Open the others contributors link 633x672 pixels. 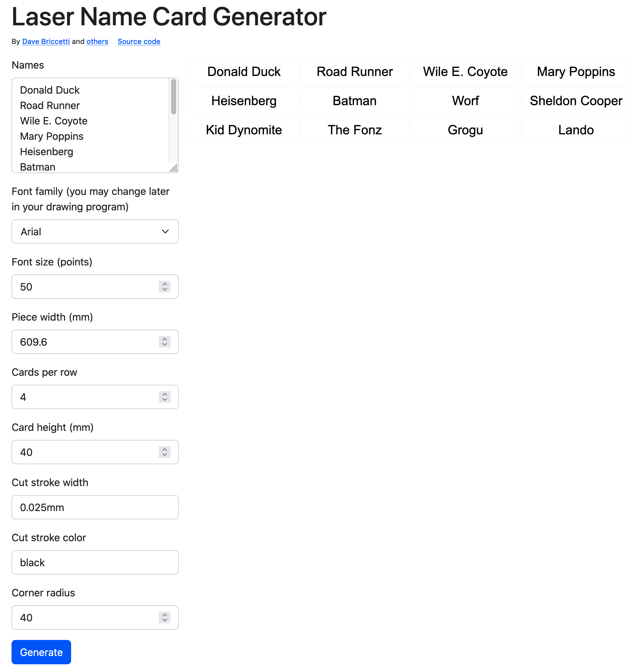click(97, 41)
